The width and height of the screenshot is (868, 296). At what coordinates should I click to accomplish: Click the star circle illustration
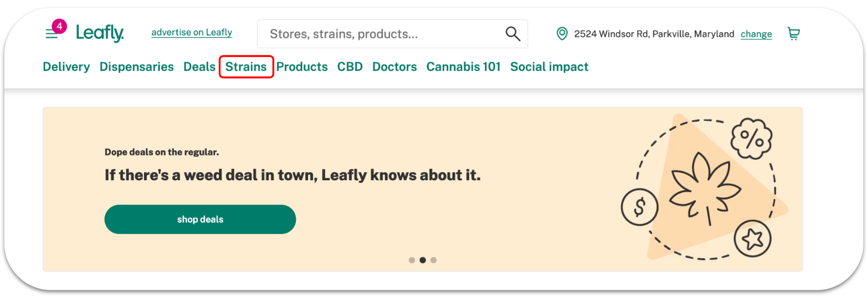(x=752, y=238)
